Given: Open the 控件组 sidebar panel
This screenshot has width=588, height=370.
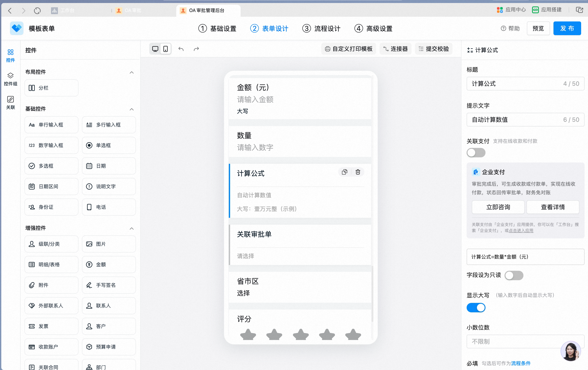Looking at the screenshot, I should tap(11, 79).
